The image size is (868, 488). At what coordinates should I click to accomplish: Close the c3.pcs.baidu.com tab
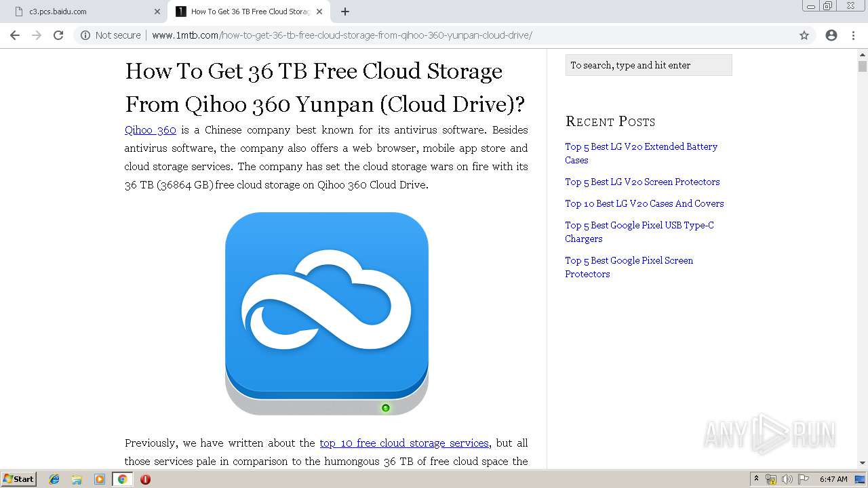[x=157, y=12]
